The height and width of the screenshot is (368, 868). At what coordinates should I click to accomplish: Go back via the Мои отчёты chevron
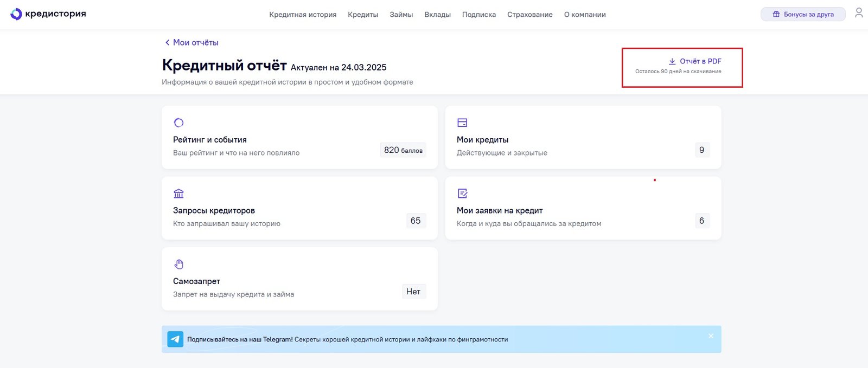(167, 42)
